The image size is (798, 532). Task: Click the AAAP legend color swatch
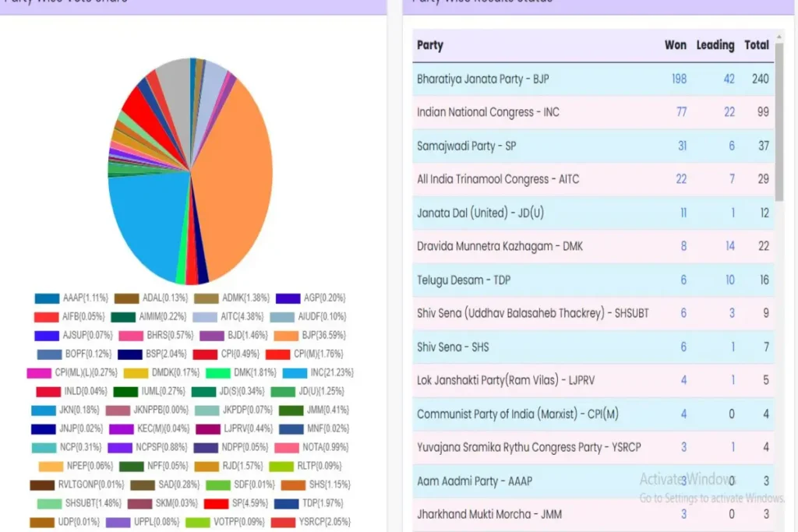coord(47,298)
